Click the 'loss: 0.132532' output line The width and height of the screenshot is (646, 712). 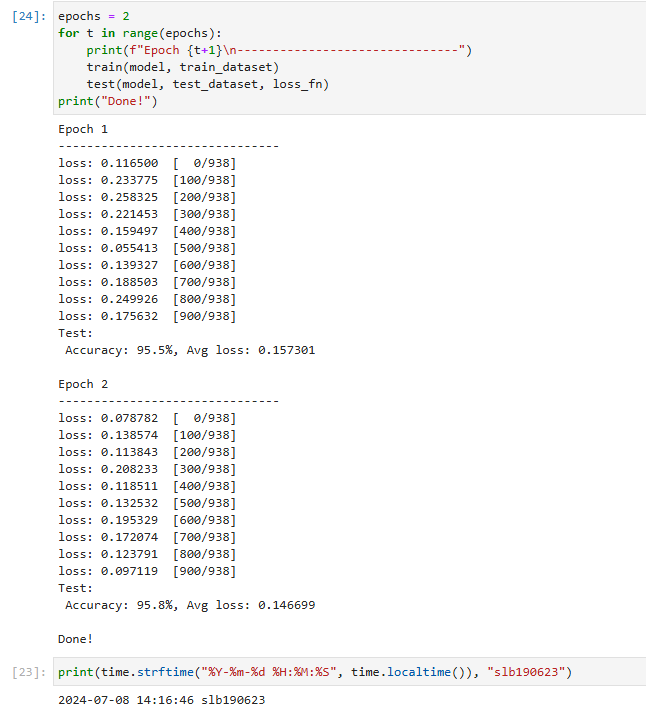(147, 503)
